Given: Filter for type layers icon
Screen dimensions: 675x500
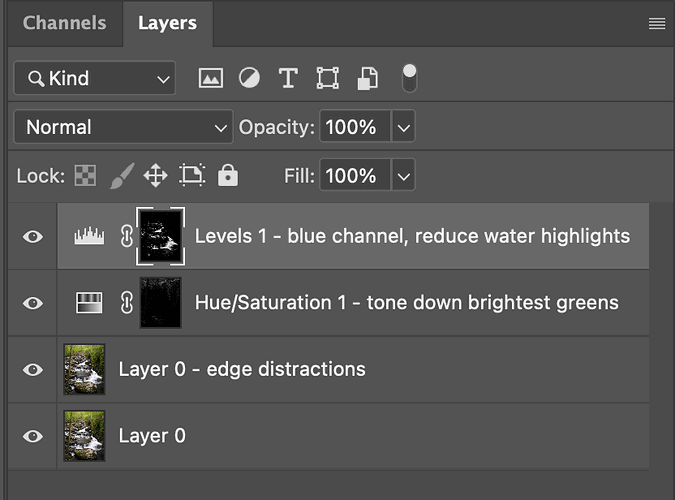Looking at the screenshot, I should [x=288, y=78].
